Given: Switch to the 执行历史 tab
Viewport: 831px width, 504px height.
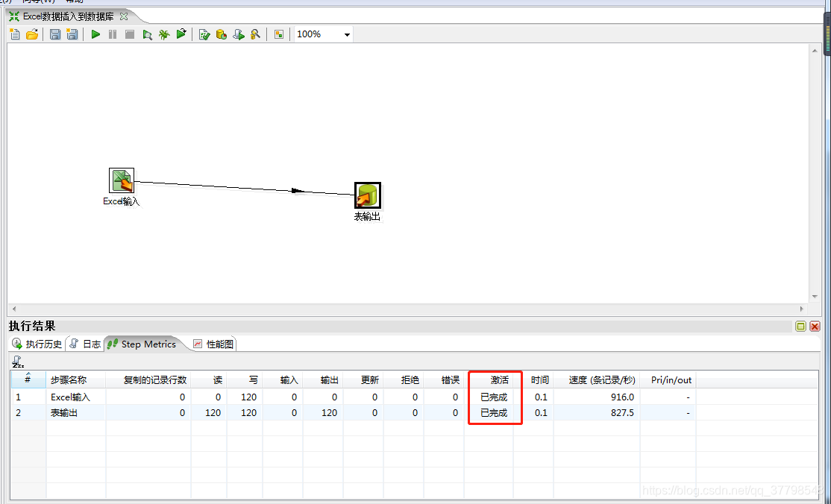Looking at the screenshot, I should (x=37, y=344).
